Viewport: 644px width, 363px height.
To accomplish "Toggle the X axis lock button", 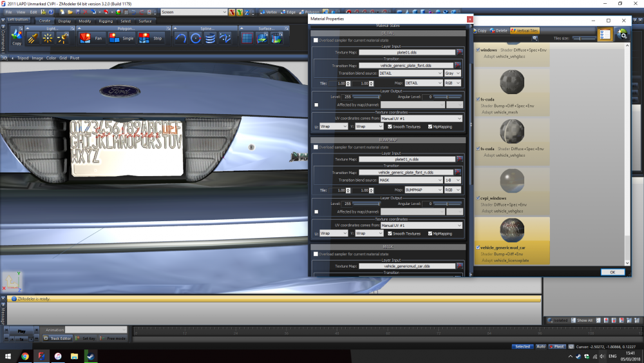I will click(232, 12).
